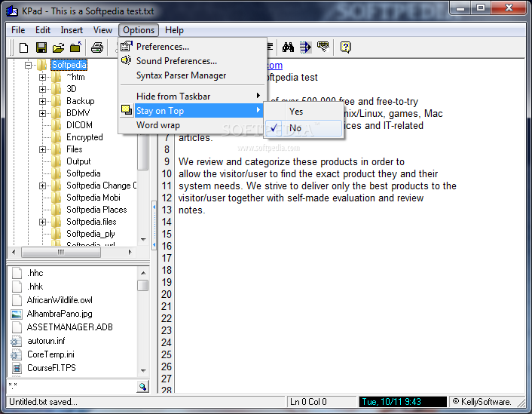Open Syntax Parser Manager

coord(191,75)
